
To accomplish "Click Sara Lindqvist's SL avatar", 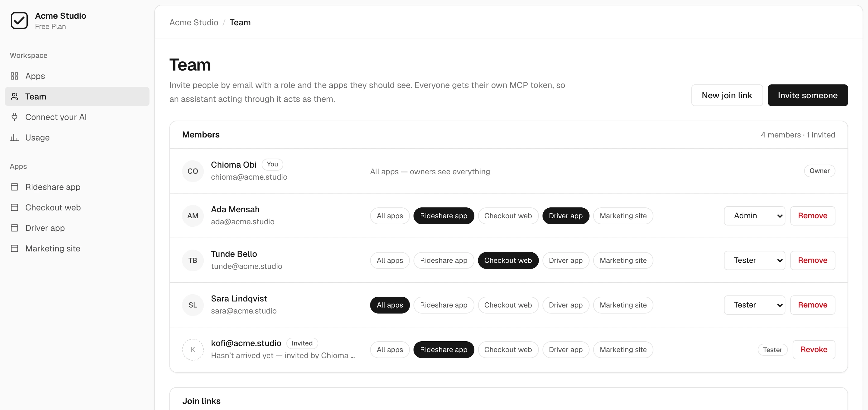I will click(193, 305).
